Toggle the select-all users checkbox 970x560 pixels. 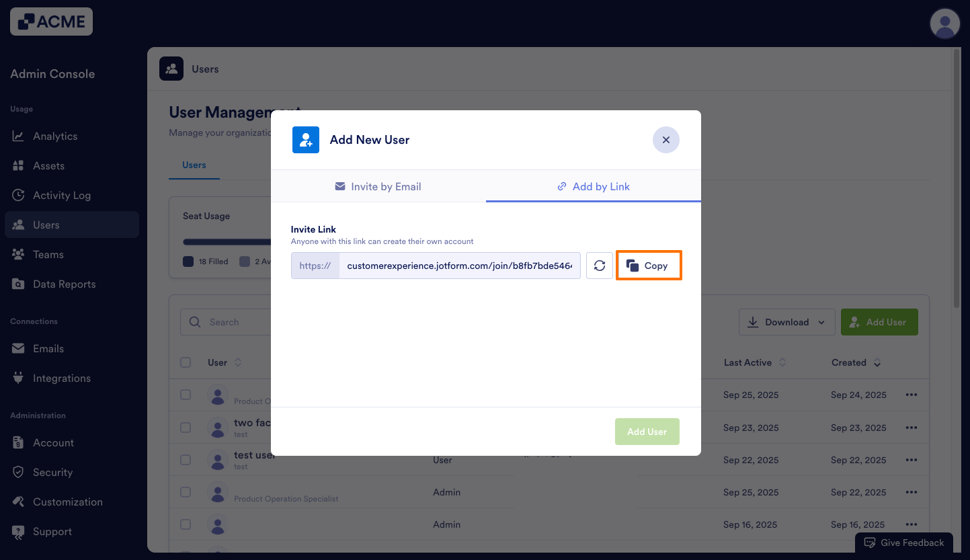coord(186,362)
